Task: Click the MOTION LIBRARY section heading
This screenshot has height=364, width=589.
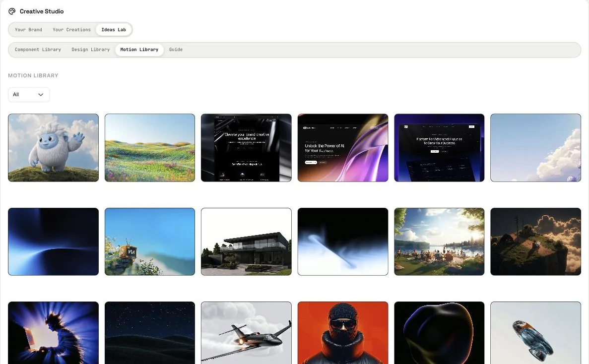Action: [x=33, y=75]
